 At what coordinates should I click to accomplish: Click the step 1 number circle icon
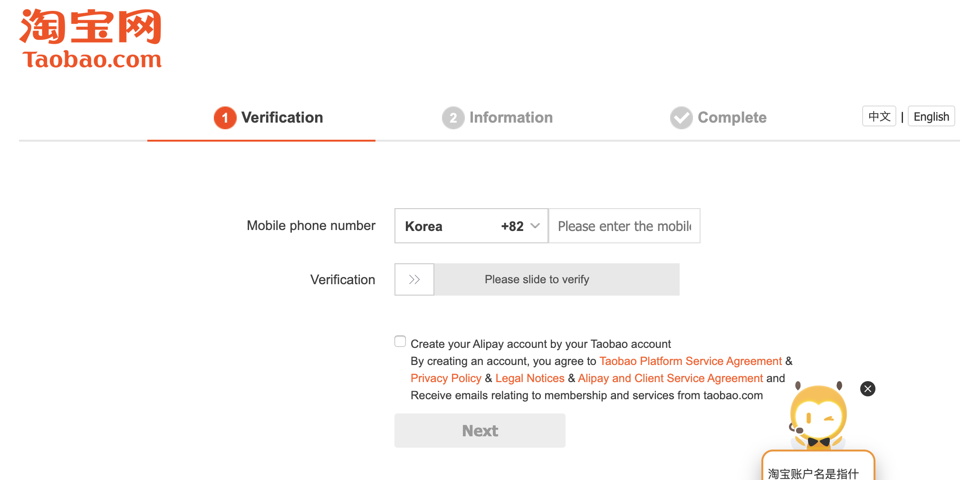[x=225, y=118]
